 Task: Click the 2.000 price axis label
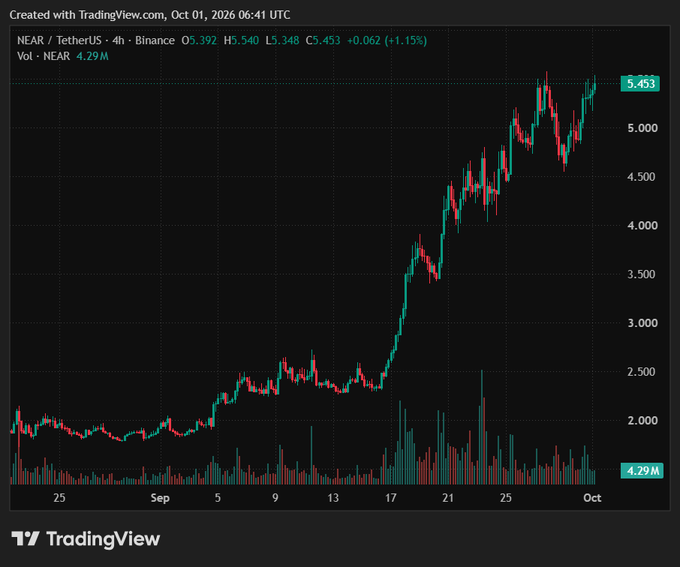[x=642, y=420]
